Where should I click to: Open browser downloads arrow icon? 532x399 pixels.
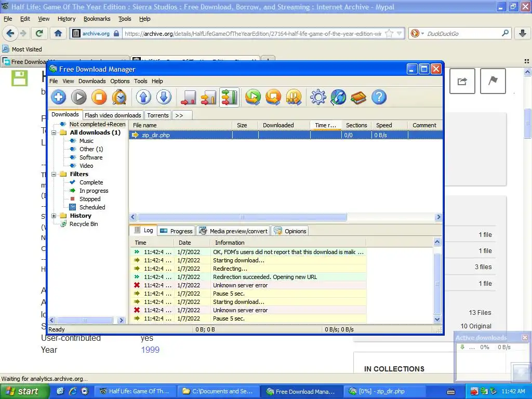click(523, 33)
